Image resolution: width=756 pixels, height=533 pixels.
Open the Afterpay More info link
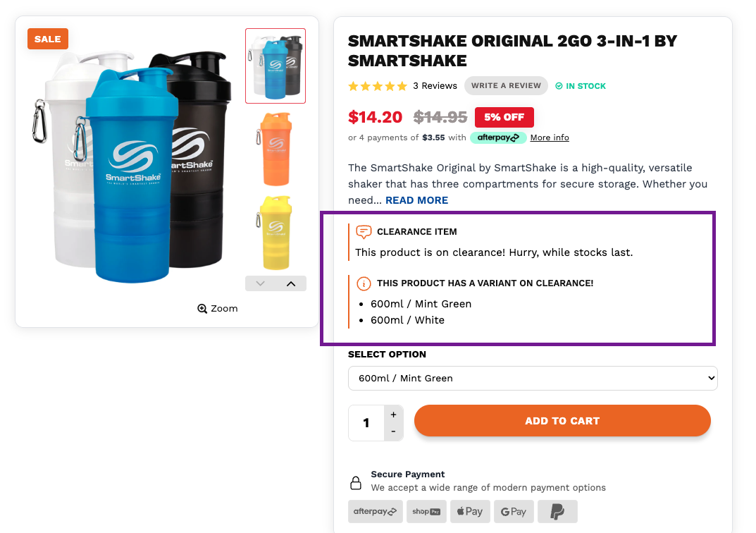point(550,137)
